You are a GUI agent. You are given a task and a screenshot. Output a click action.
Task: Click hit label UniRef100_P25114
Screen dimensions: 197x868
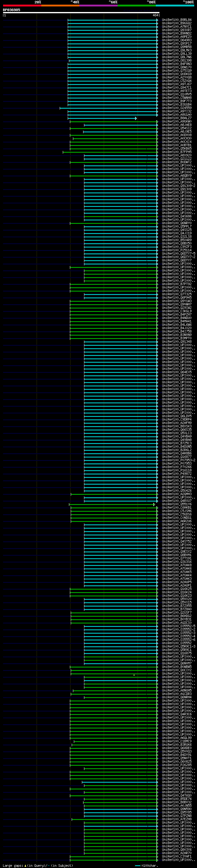(177, 250)
